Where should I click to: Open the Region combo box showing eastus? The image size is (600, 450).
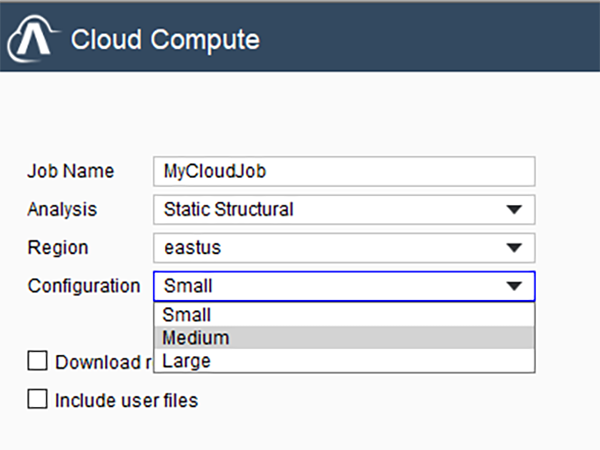coord(330,248)
